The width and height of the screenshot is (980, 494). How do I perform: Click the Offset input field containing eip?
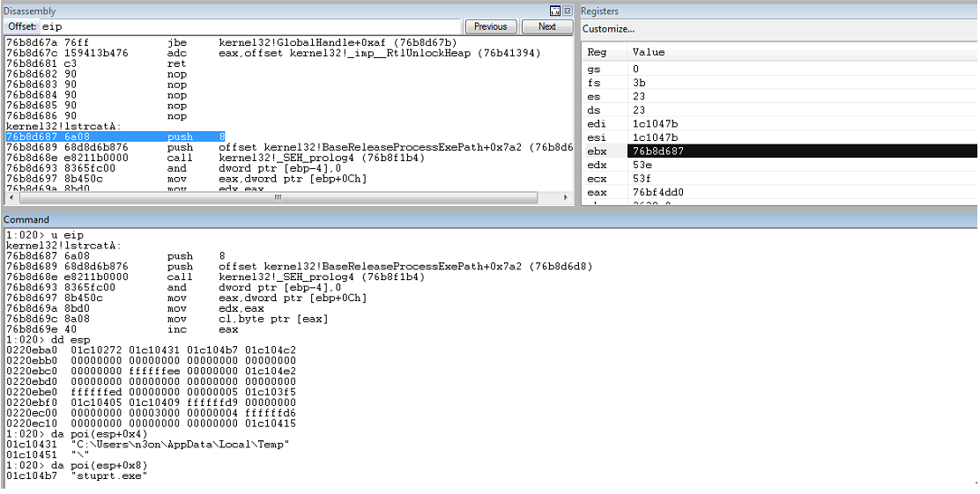(x=251, y=26)
